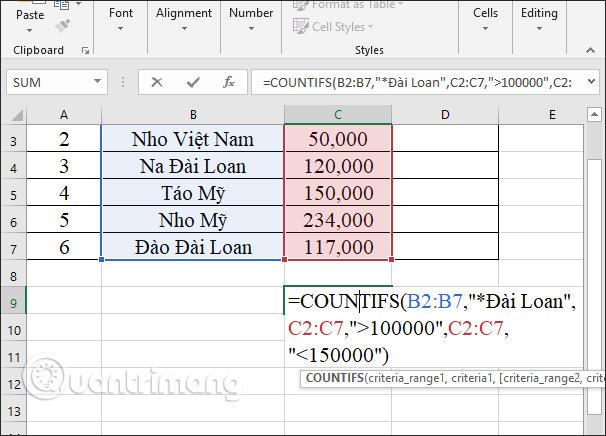Expand the formula bar
606x436 pixels.
point(591,82)
